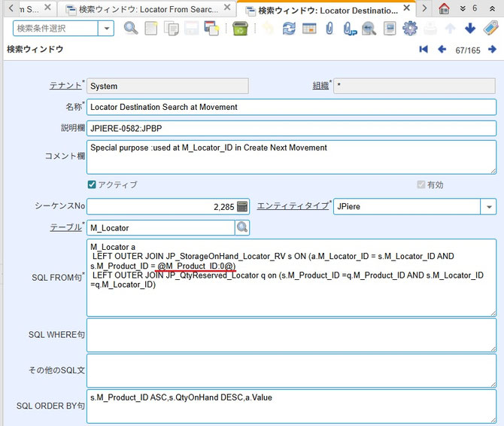Click エンティティタイプ label link
This screenshot has width=504, height=426.
293,205
